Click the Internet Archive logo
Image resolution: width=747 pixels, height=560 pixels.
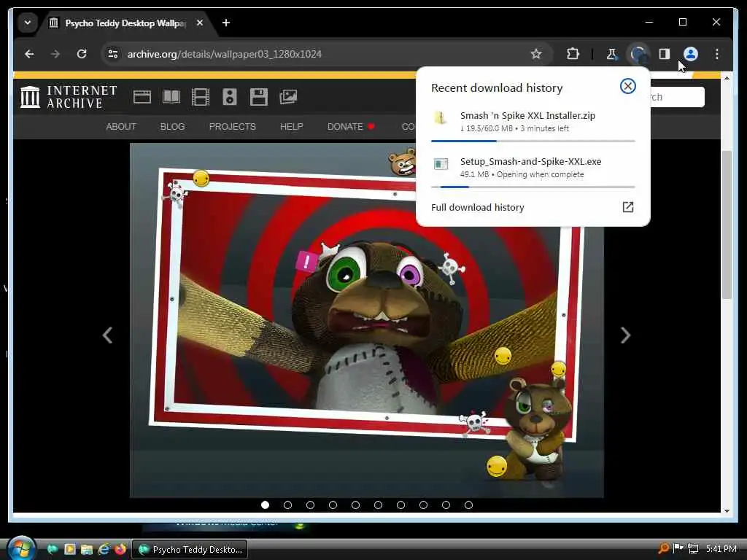(x=68, y=97)
